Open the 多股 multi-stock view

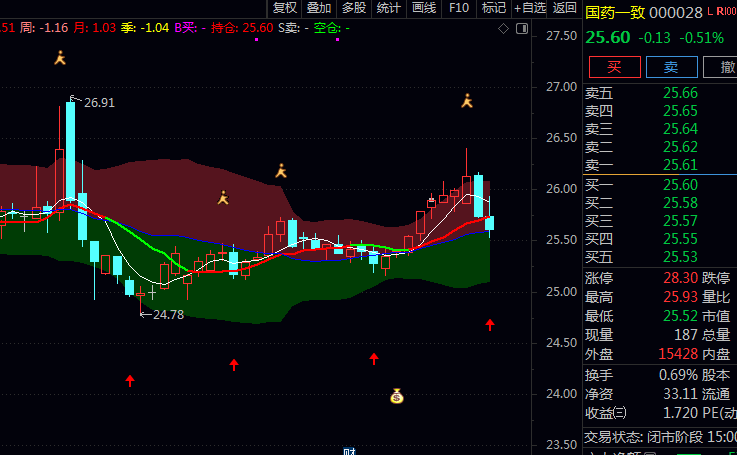[354, 8]
